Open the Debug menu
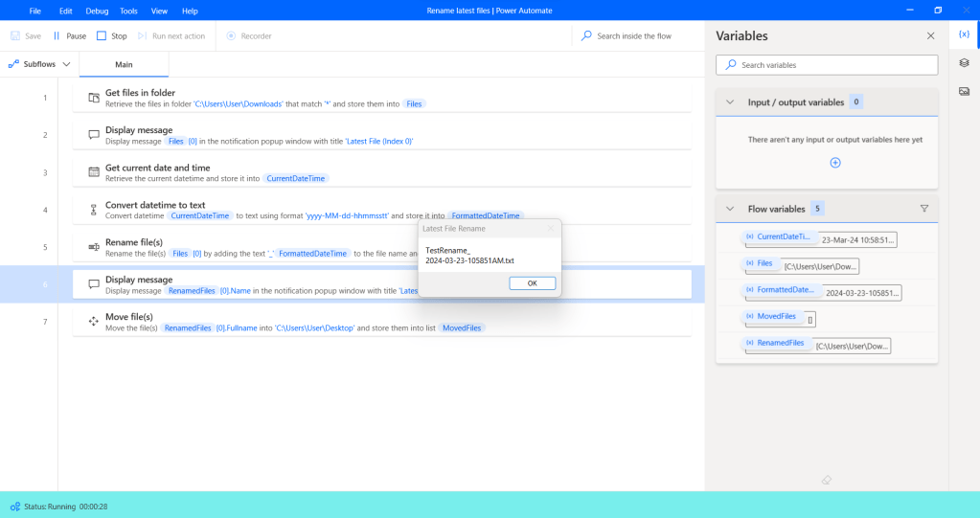This screenshot has height=518, width=980. click(x=97, y=11)
